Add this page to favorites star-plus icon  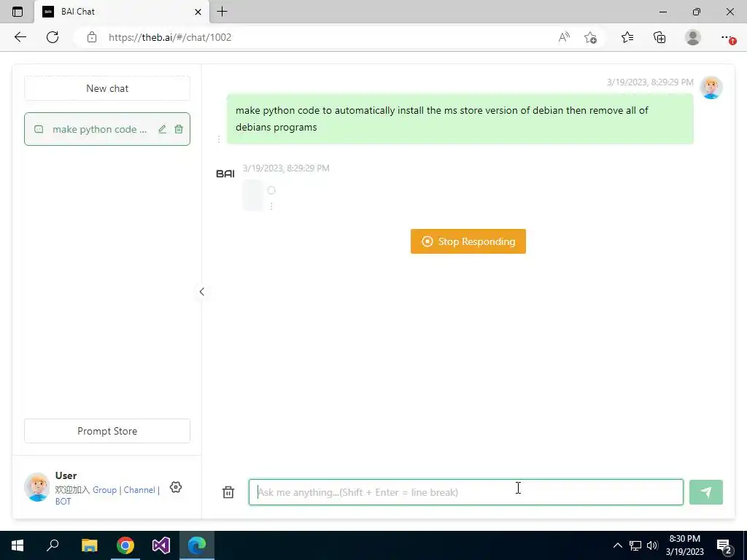coord(590,37)
